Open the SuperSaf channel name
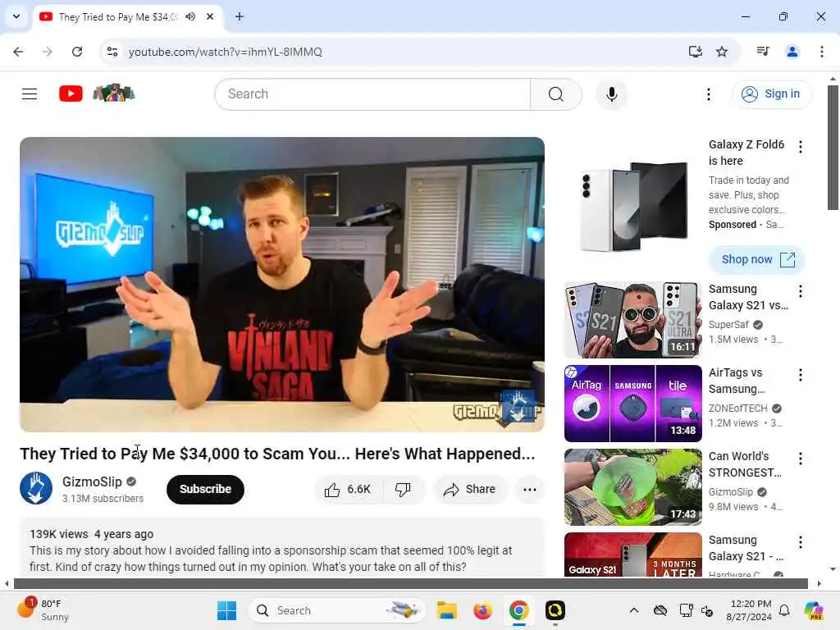Image resolution: width=840 pixels, height=630 pixels. coord(728,325)
